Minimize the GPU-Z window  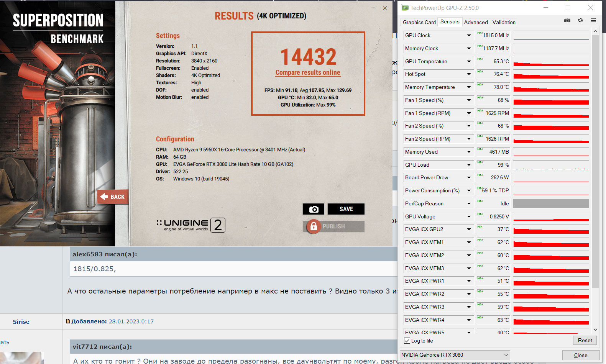click(546, 8)
